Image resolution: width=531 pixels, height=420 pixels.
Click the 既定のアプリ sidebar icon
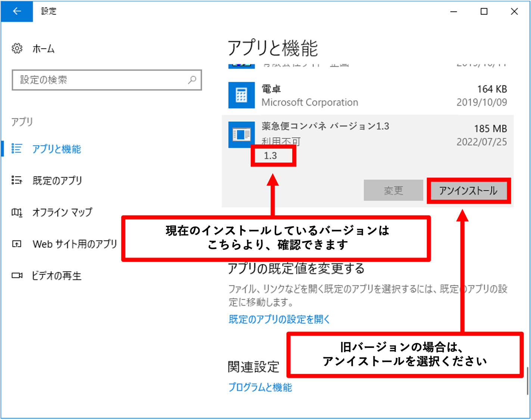tap(17, 181)
